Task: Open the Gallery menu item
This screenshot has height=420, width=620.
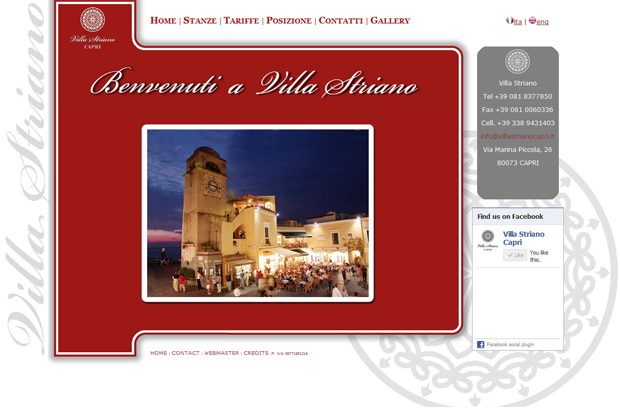Action: click(390, 21)
